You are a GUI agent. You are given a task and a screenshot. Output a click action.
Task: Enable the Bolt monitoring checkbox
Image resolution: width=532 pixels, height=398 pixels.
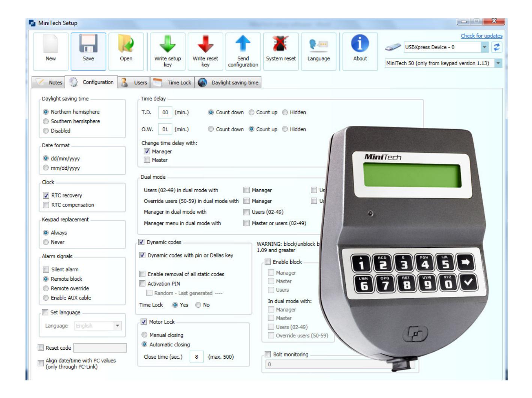point(268,355)
